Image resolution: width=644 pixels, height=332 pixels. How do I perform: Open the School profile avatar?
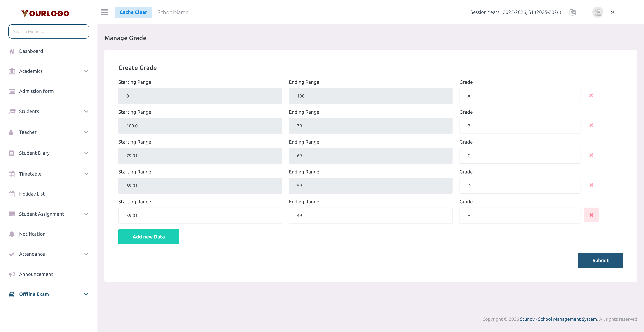[x=598, y=12]
